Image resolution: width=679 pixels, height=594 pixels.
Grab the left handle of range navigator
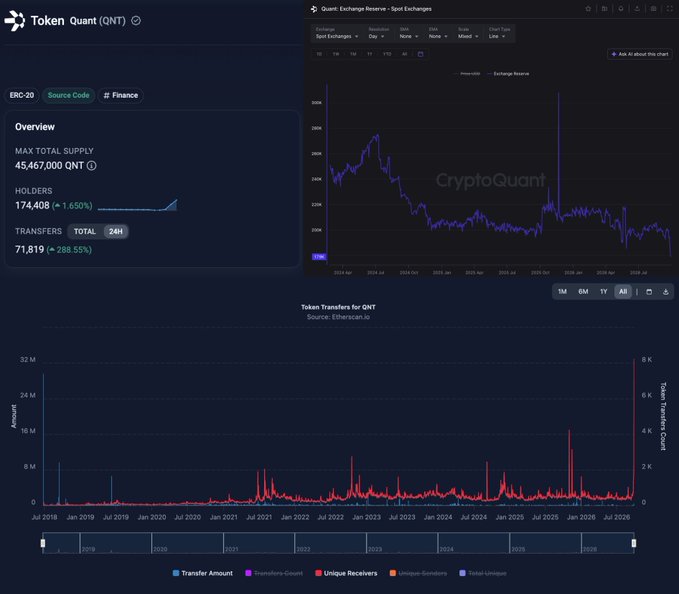point(43,543)
